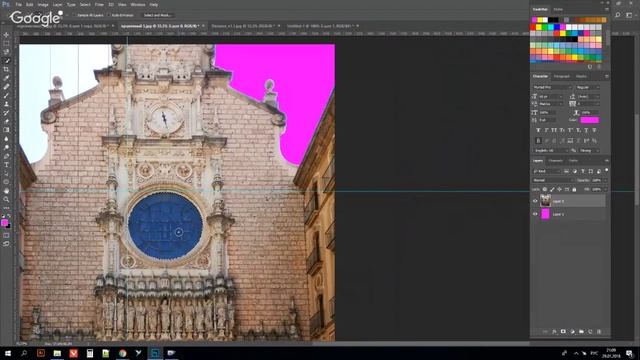
Task: Select the Eyedropper tool
Action: pos(7,78)
